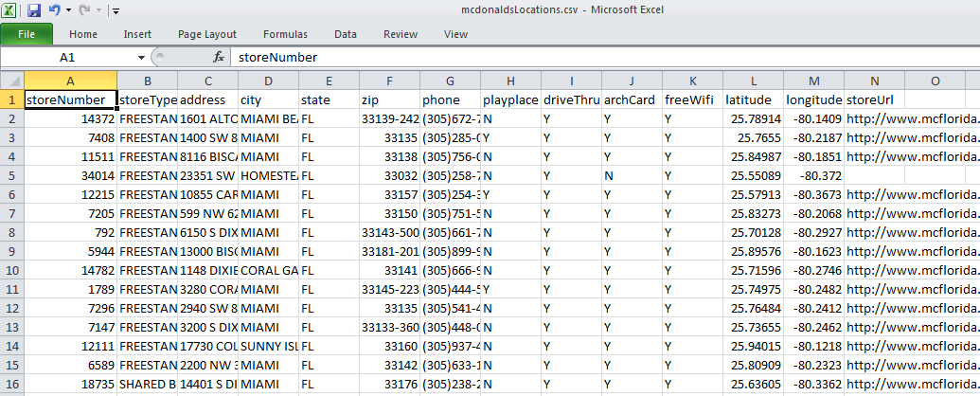Switch to the Home ribbon tab
Screen dimensions: 980x396
click(x=83, y=34)
